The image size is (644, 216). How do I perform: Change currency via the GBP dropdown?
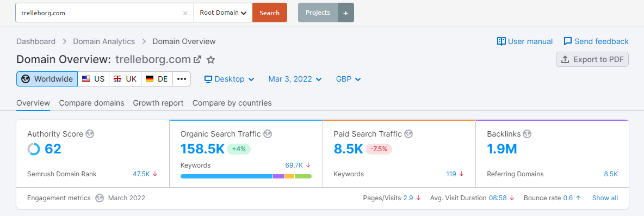(348, 79)
